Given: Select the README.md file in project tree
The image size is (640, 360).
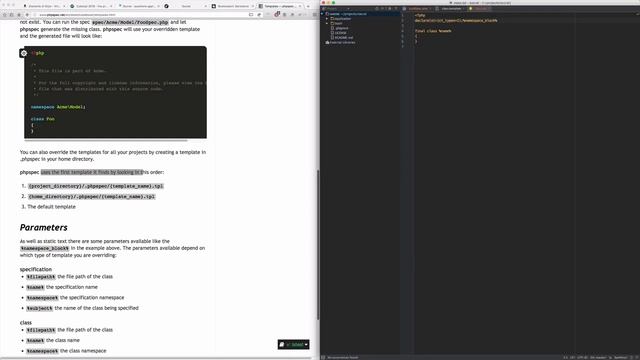Looking at the screenshot, I should click(342, 38).
